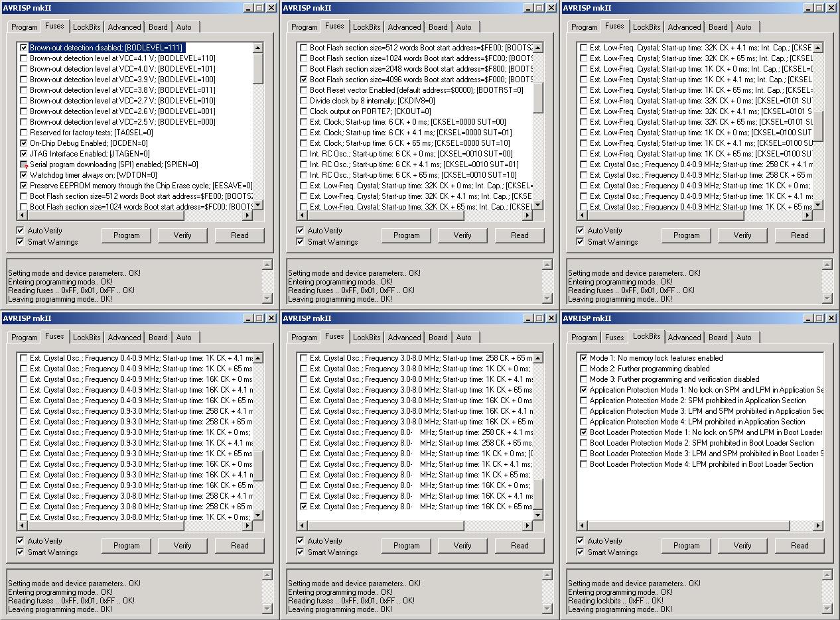Select Ext. Clock 6 CK + 4.1 ms
Viewport: 840px width, 620px height.
tap(304, 133)
